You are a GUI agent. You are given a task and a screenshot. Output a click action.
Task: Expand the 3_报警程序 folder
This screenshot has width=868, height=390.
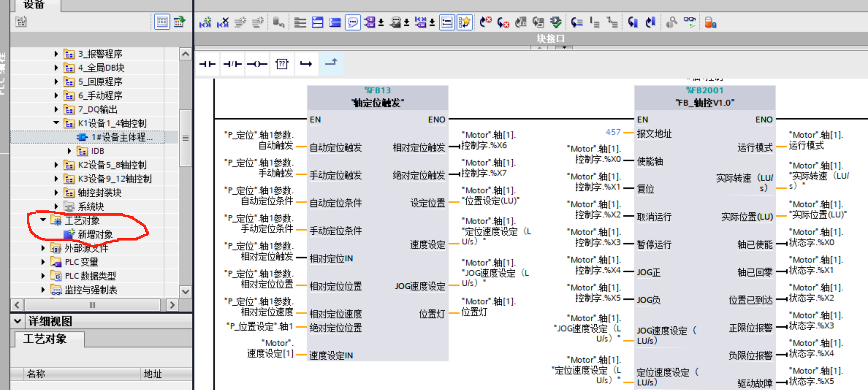click(x=56, y=54)
